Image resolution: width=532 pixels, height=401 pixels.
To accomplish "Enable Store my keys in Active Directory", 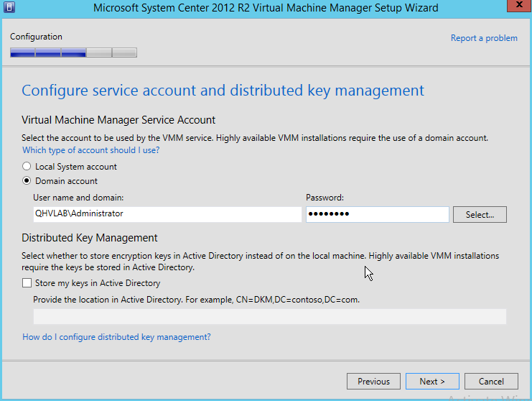I will tap(27, 283).
